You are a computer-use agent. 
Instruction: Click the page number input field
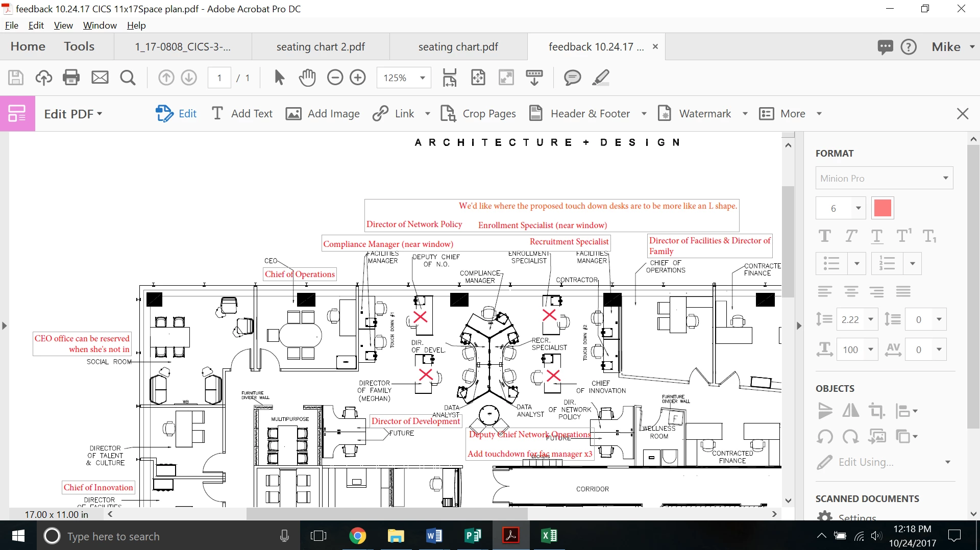pos(219,78)
